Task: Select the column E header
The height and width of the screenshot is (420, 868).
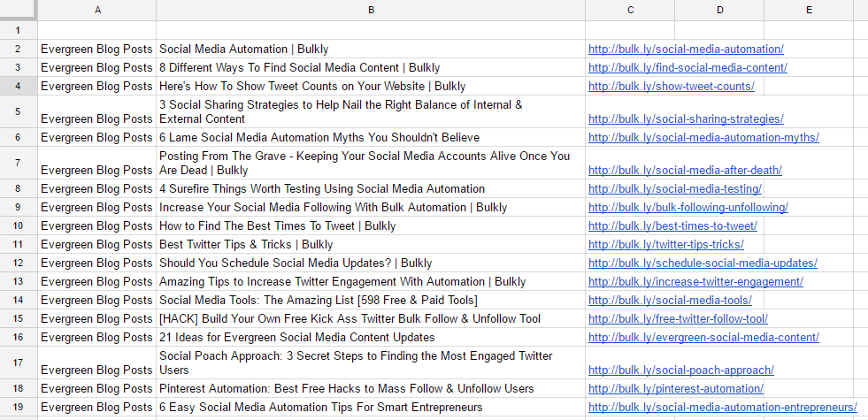Action: (x=809, y=10)
